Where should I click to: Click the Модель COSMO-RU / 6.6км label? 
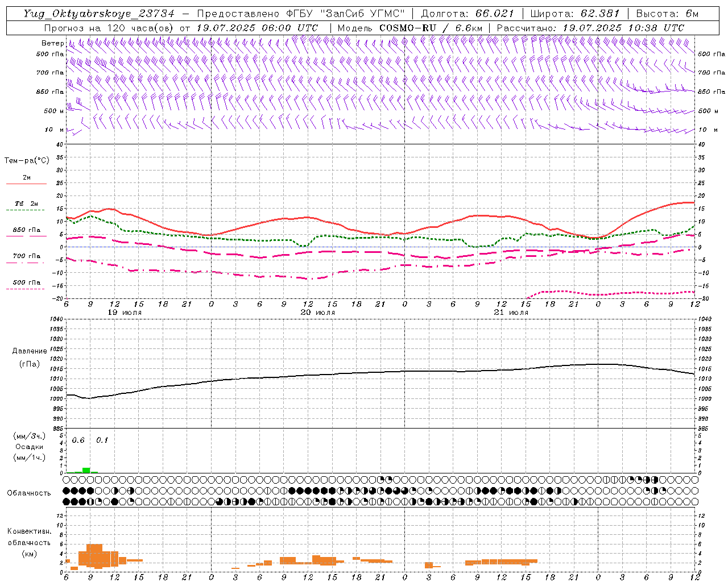[409, 28]
